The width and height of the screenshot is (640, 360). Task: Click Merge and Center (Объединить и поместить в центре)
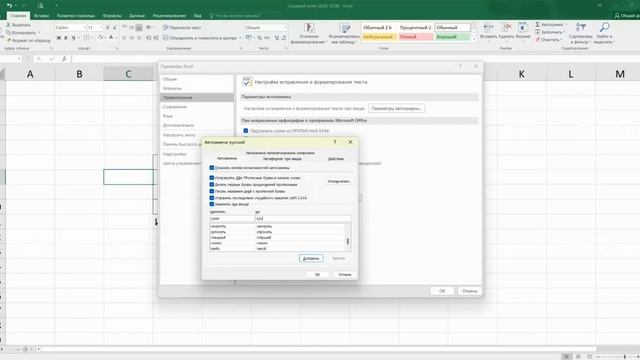(x=199, y=38)
